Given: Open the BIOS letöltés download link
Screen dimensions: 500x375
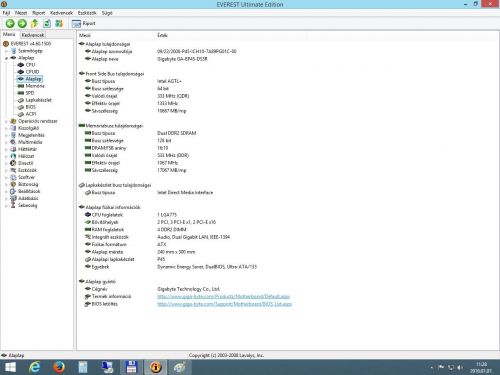Looking at the screenshot, I should point(224,304).
